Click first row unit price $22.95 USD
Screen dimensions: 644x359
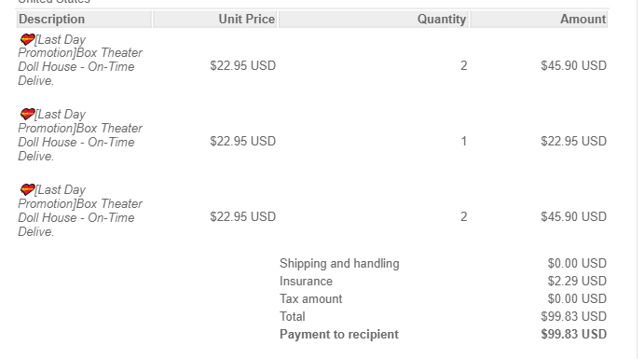242,65
